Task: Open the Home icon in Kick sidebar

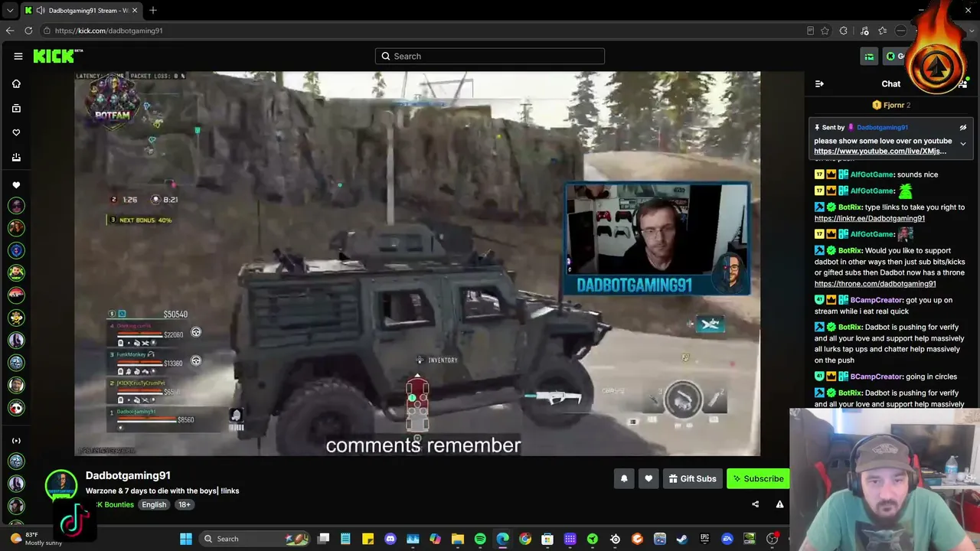Action: tap(16, 83)
